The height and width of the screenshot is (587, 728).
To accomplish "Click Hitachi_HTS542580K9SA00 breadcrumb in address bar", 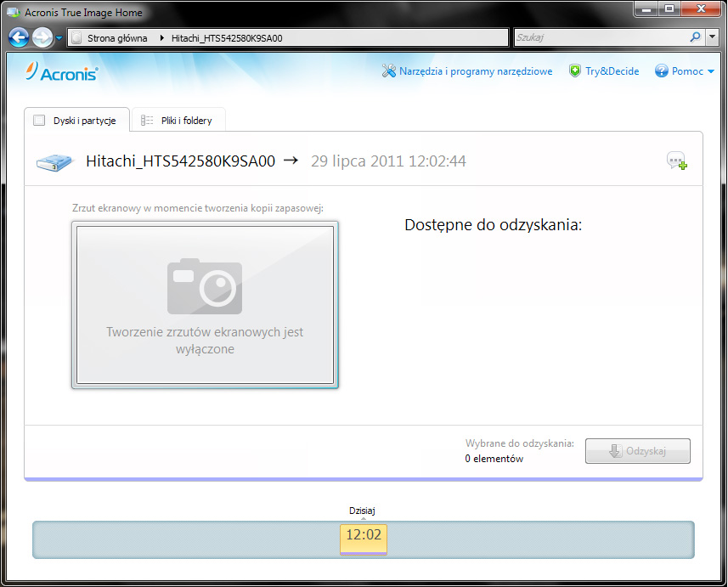I will pyautogui.click(x=227, y=38).
